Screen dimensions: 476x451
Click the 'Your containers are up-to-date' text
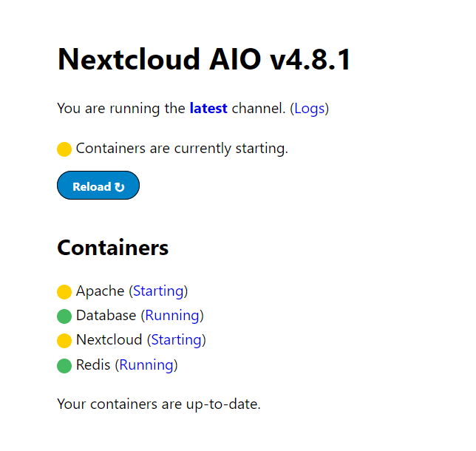(159, 404)
